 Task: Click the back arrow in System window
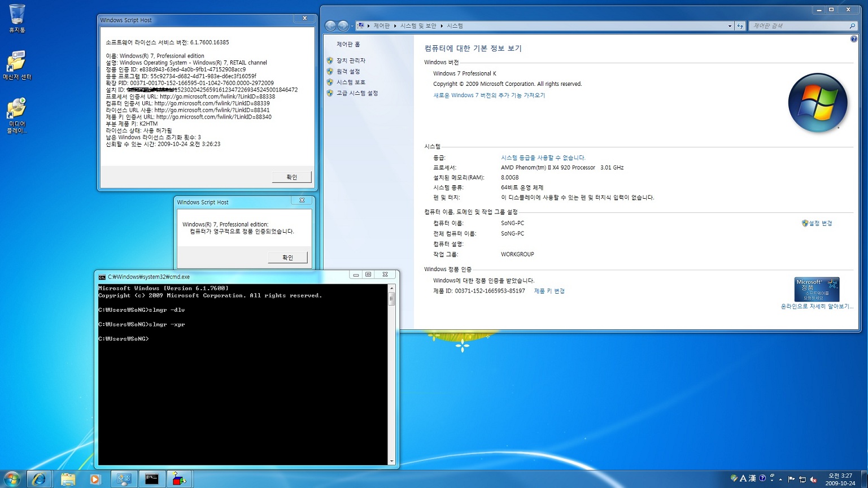330,26
